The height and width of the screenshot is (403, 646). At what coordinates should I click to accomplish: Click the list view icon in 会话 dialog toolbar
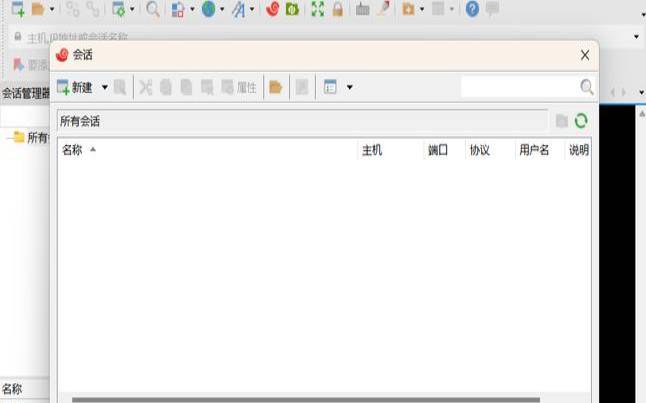[x=330, y=87]
